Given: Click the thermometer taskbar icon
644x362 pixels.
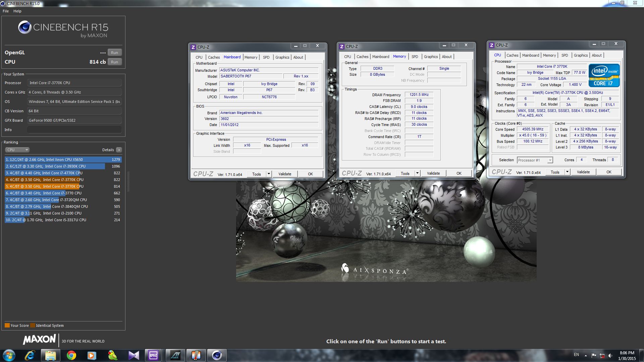Looking at the screenshot, I should (196, 355).
